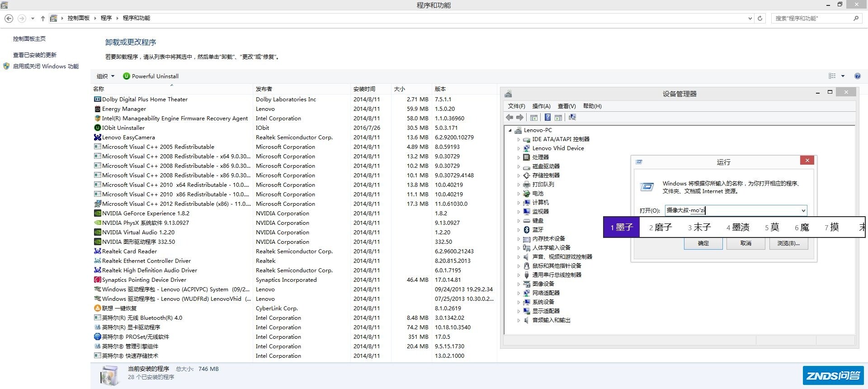Screen dimensions: 868x389
Task: Open the Help menu in Device Manager
Action: 592,106
